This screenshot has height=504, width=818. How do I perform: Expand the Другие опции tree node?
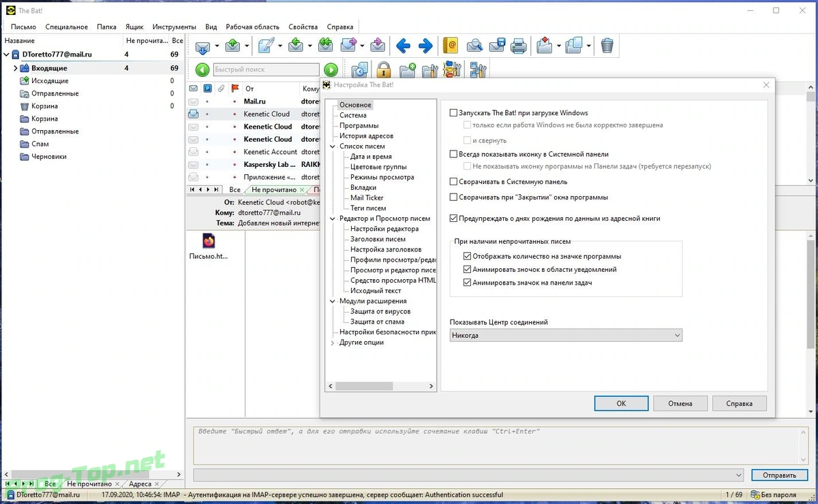click(333, 343)
